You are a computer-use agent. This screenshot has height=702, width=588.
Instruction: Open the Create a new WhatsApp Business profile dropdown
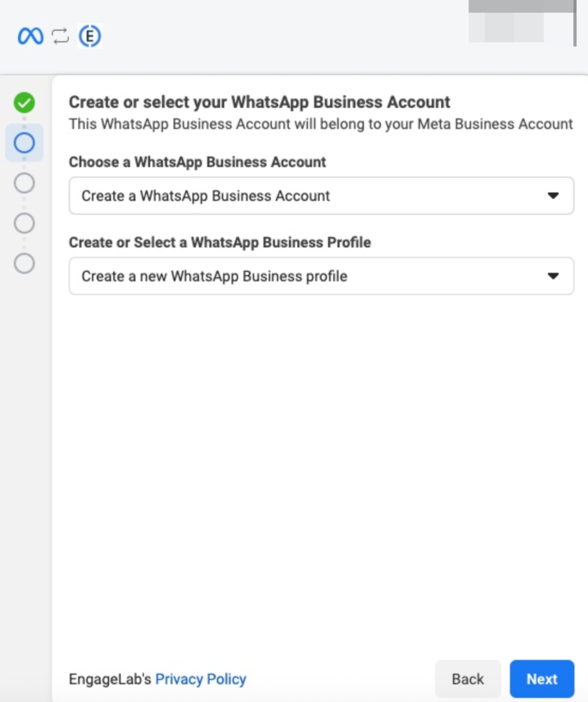[321, 276]
